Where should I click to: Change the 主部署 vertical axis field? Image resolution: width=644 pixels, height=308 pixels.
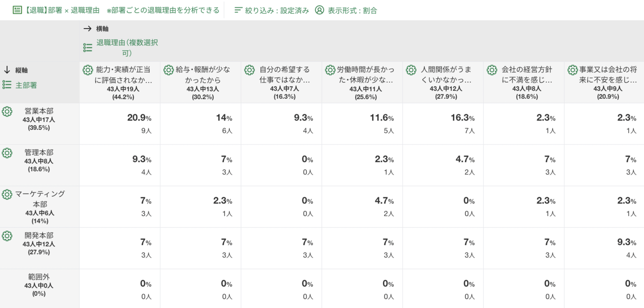pyautogui.click(x=26, y=85)
